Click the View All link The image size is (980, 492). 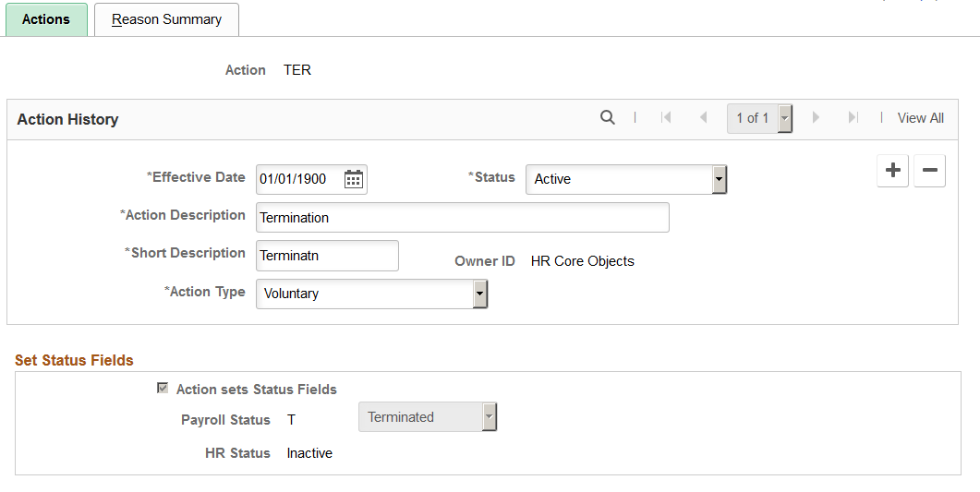tap(920, 118)
